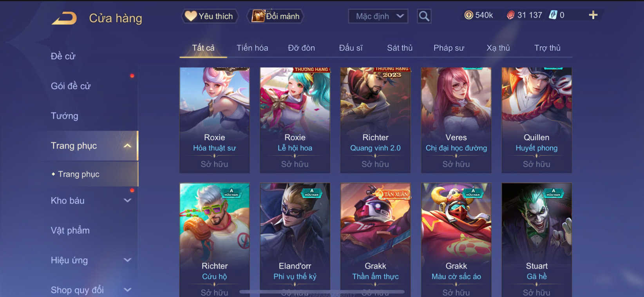Open the search magnifier icon

[x=424, y=16]
